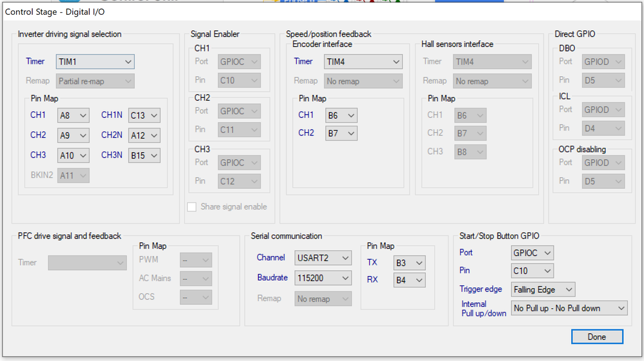Viewport: 644px width, 361px height.
Task: Open the CH1N pin C13 dropdown
Action: [144, 115]
